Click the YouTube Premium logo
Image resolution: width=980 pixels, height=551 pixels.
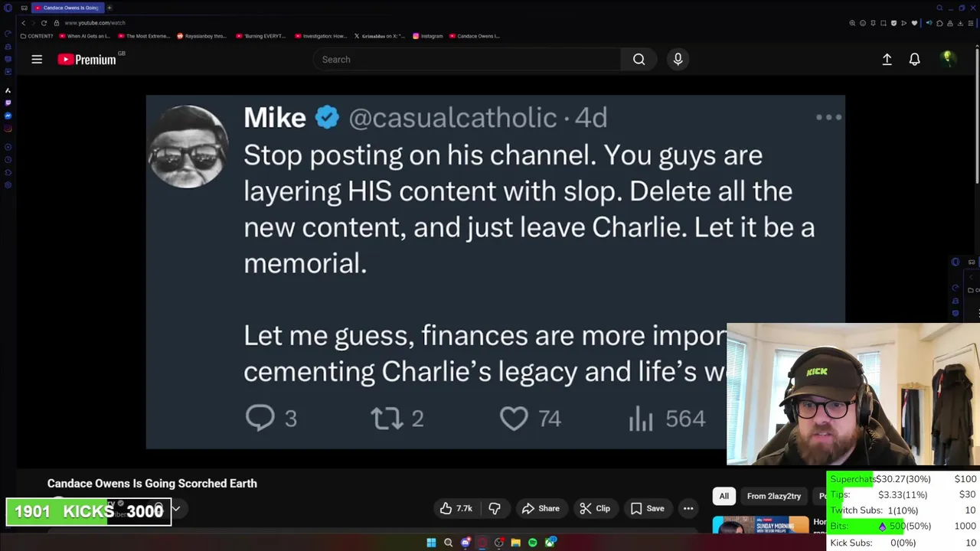point(87,60)
